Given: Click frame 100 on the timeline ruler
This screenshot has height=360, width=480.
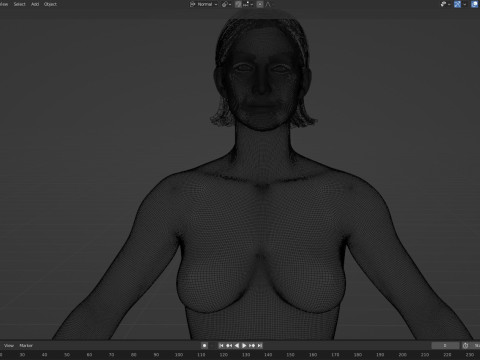Looking at the screenshot, I should [x=179, y=355].
